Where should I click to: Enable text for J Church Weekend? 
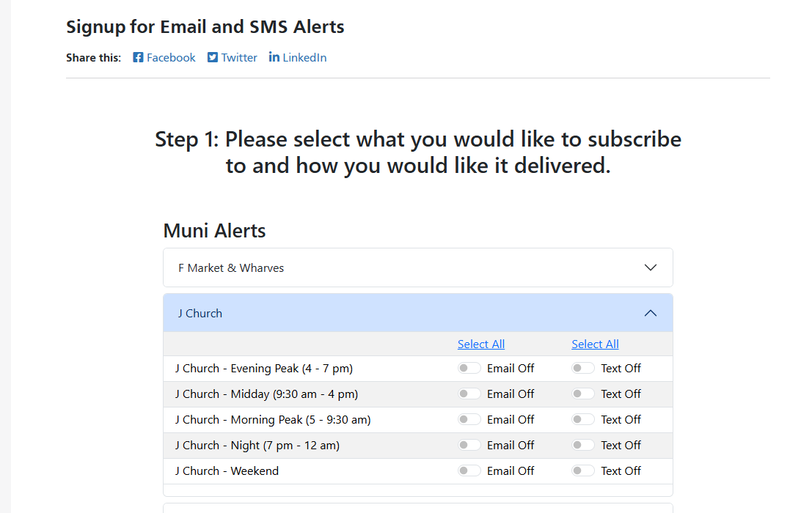[x=583, y=470]
